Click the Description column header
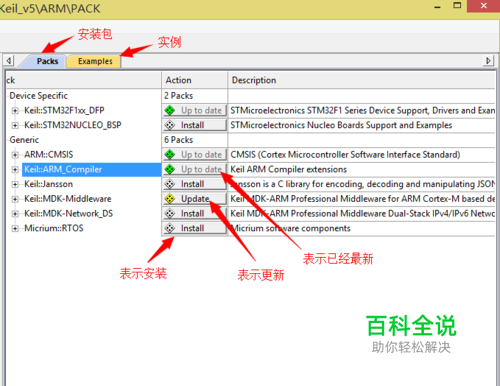This screenshot has height=386, width=500. tap(361, 80)
